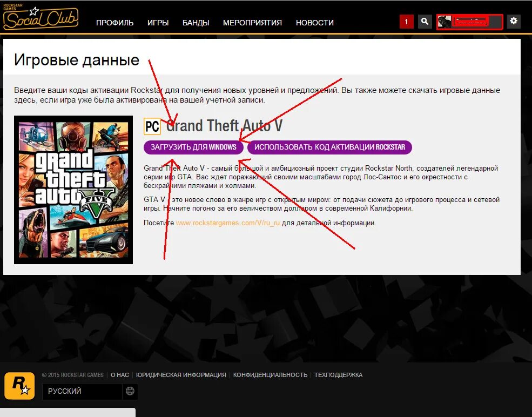Screen dimensions: 532x417
Task: Click the Grand Theft Auto V cover art
Action: coord(73,190)
